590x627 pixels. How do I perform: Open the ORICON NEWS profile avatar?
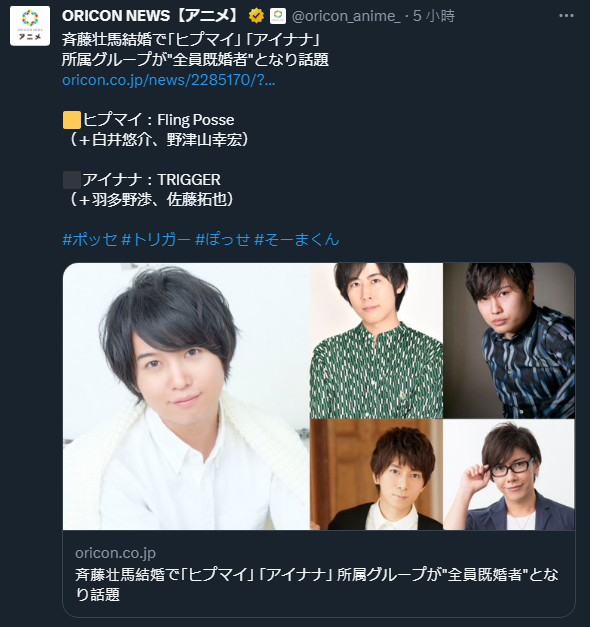coord(30,26)
